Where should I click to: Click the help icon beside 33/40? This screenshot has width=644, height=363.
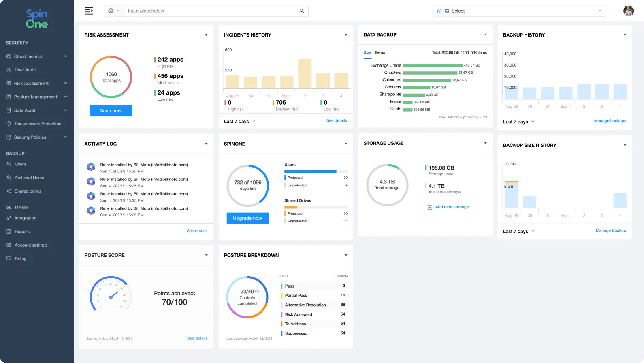pos(257,292)
